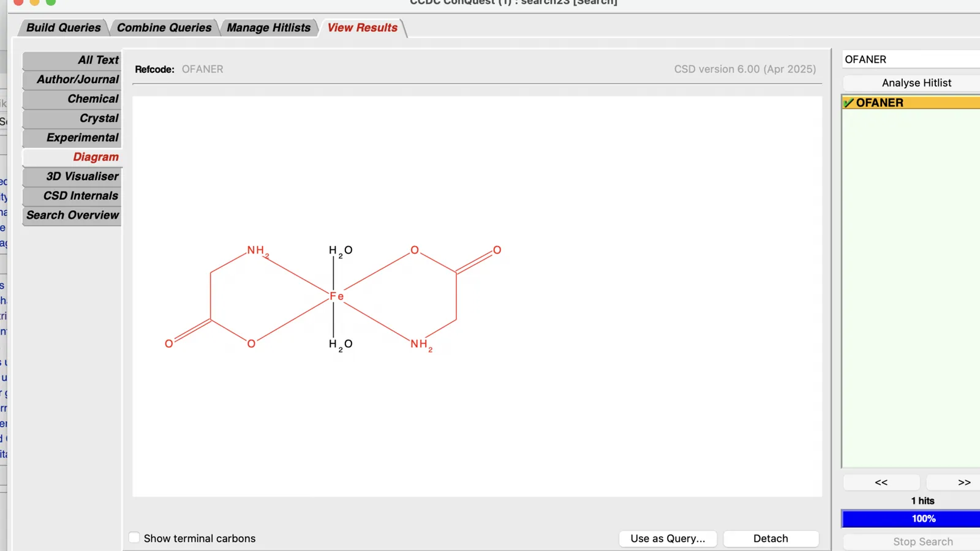The width and height of the screenshot is (980, 551).
Task: Select the OFANER entry in hit list
Action: click(911, 103)
